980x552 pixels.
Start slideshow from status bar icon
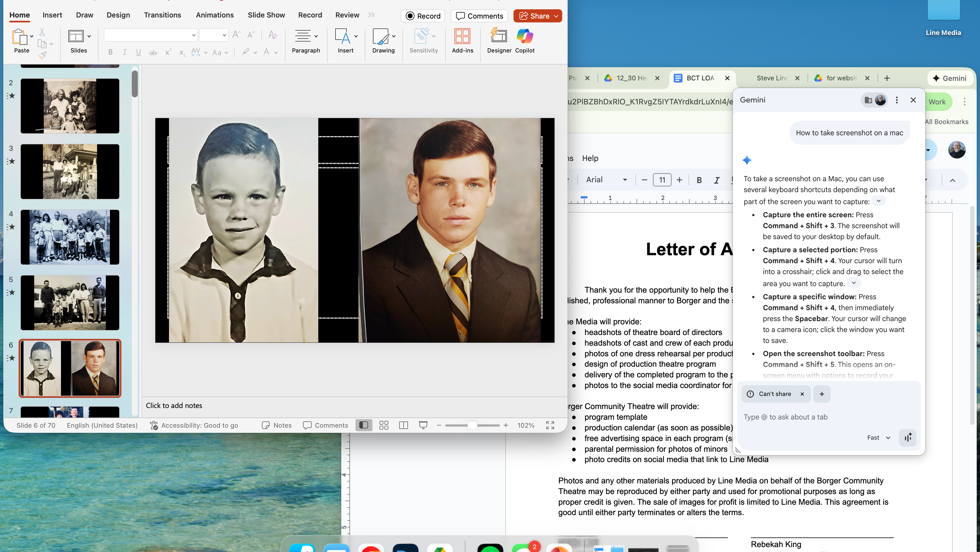coord(423,425)
